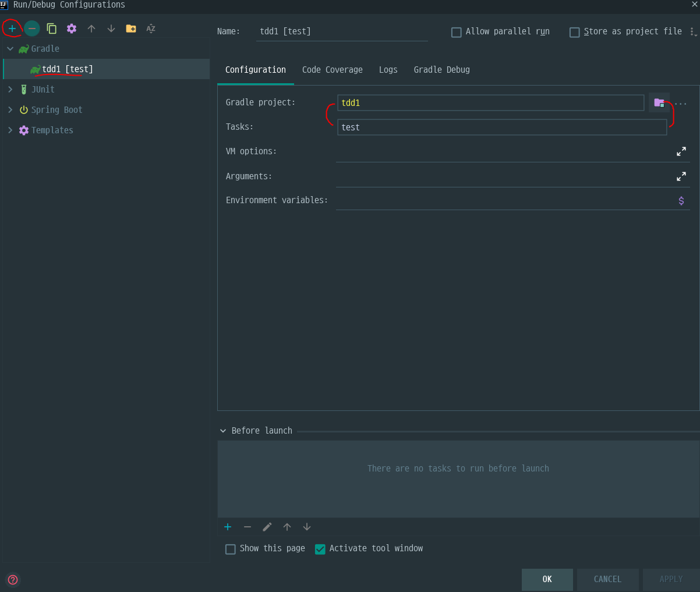Switch to the Code Coverage tab
The width and height of the screenshot is (700, 592).
point(333,70)
